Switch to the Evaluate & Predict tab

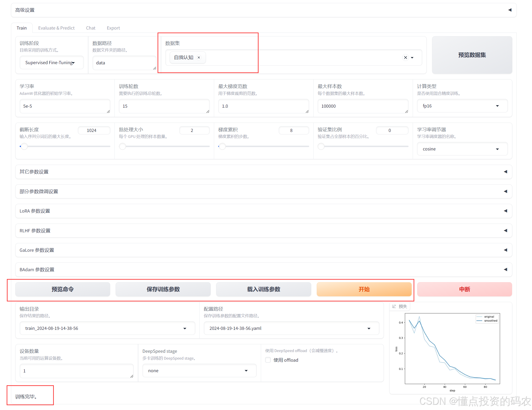tap(56, 28)
